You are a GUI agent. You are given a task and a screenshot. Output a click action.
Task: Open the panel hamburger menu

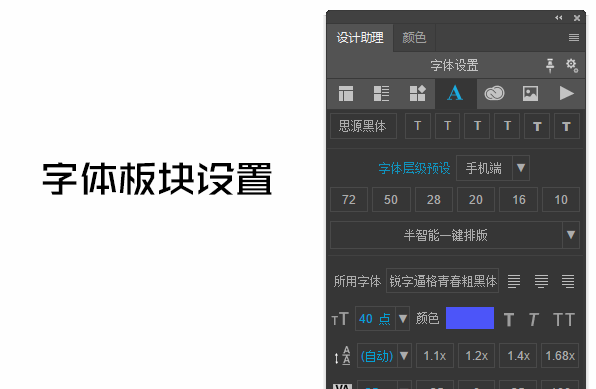click(574, 37)
